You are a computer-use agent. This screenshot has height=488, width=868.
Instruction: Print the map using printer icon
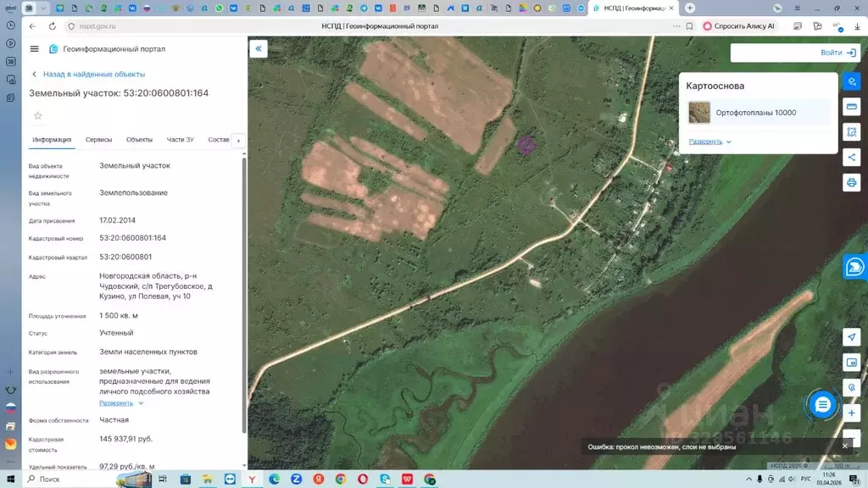pos(852,183)
